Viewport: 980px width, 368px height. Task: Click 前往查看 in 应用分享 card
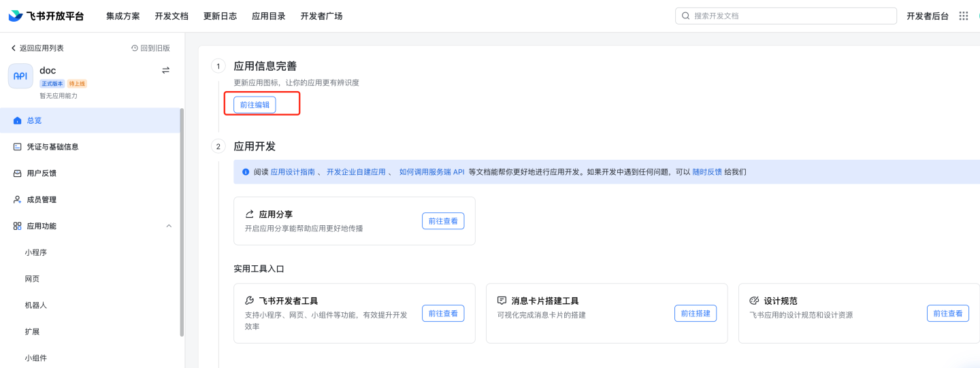pos(443,221)
